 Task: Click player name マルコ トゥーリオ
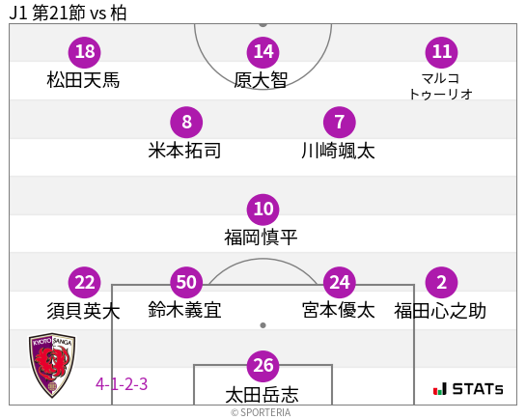441,87
